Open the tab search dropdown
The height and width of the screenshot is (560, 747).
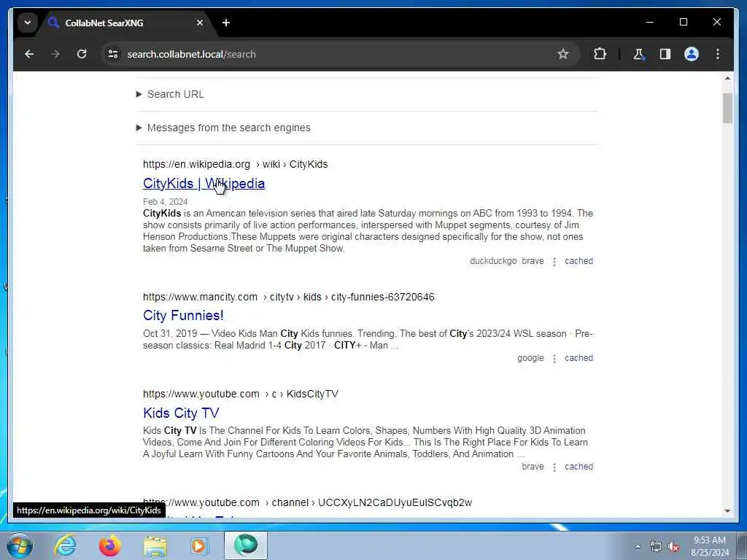tap(28, 23)
